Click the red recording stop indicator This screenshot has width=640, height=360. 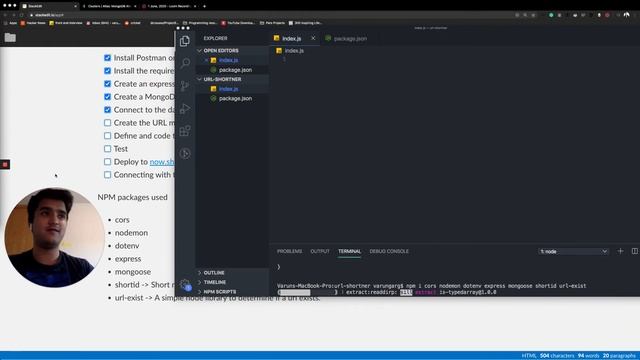pyautogui.click(x=5, y=164)
